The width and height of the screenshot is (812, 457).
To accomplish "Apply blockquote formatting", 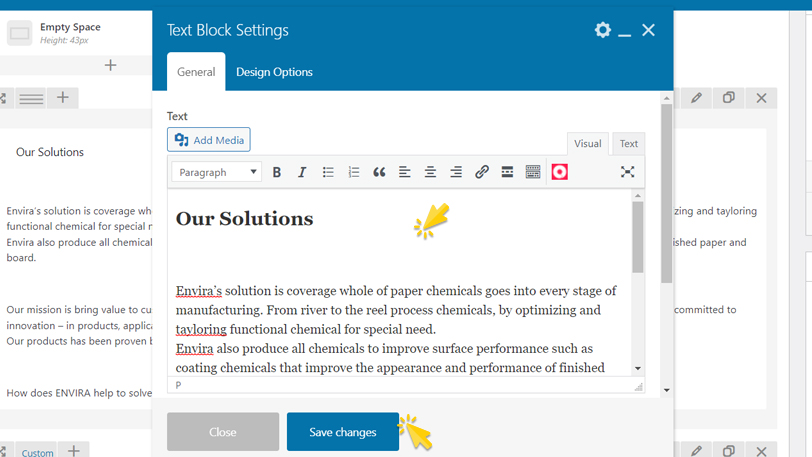I will tap(379, 172).
